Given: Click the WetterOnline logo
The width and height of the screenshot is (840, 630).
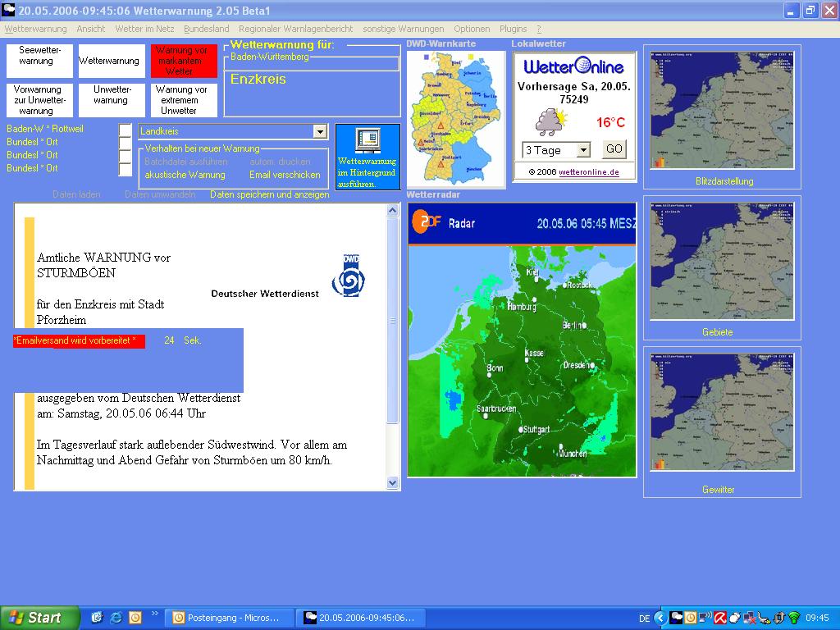Looking at the screenshot, I should click(x=573, y=67).
